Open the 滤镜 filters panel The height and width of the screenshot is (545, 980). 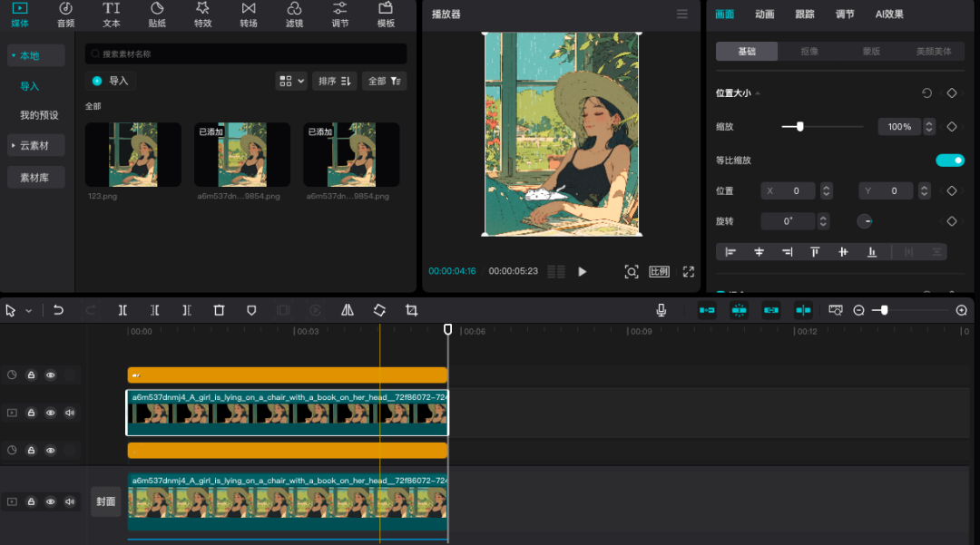click(x=294, y=15)
